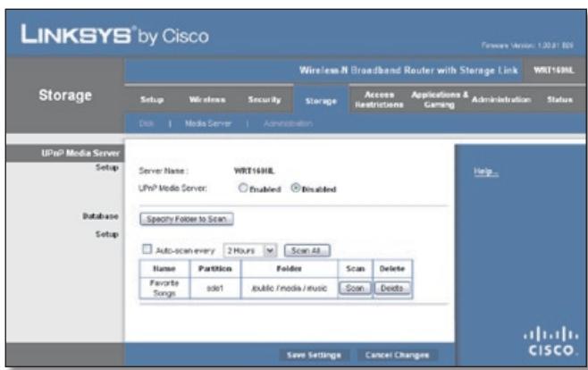Click the sda1 partition cell
Screen dimensions: 588x370
(215, 288)
